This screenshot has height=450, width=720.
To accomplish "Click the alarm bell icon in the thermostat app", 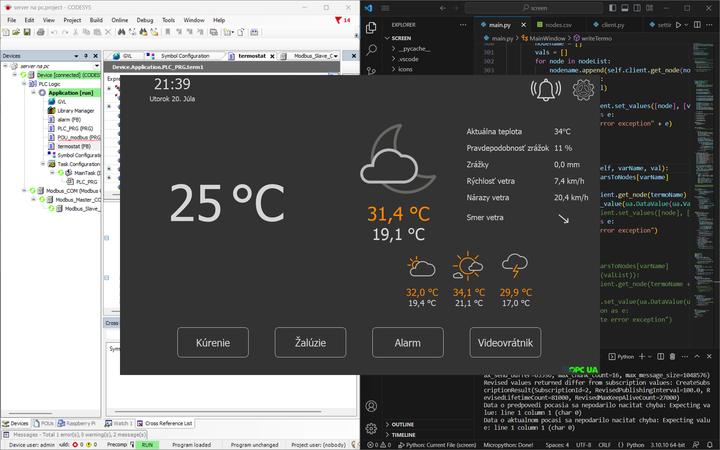I will (545, 90).
